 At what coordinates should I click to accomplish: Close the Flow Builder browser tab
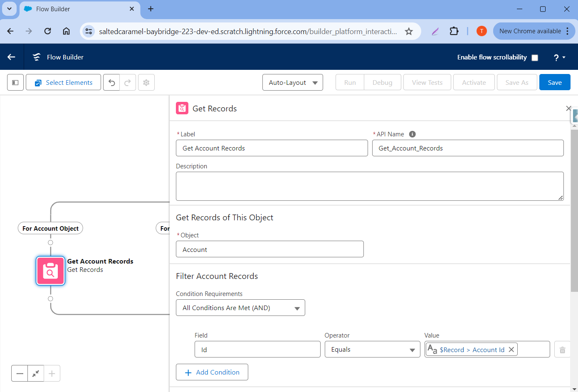[x=132, y=9]
